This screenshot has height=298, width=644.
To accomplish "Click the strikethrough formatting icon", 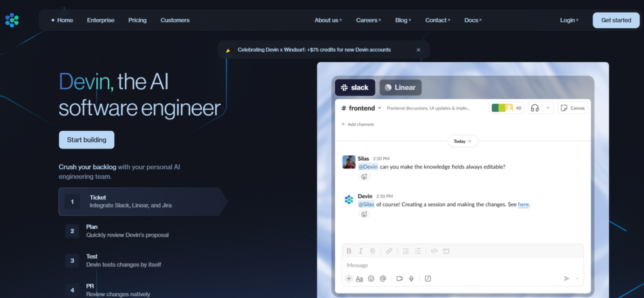I will pyautogui.click(x=372, y=251).
